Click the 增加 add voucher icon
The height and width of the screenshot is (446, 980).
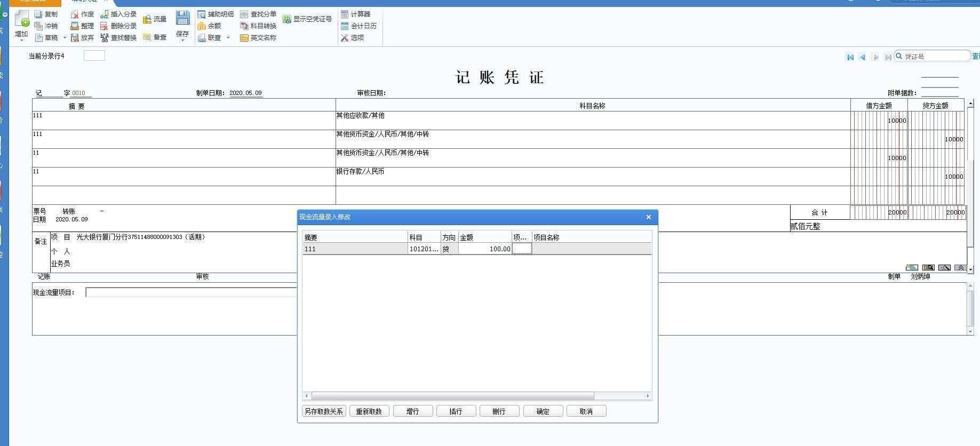[22, 19]
